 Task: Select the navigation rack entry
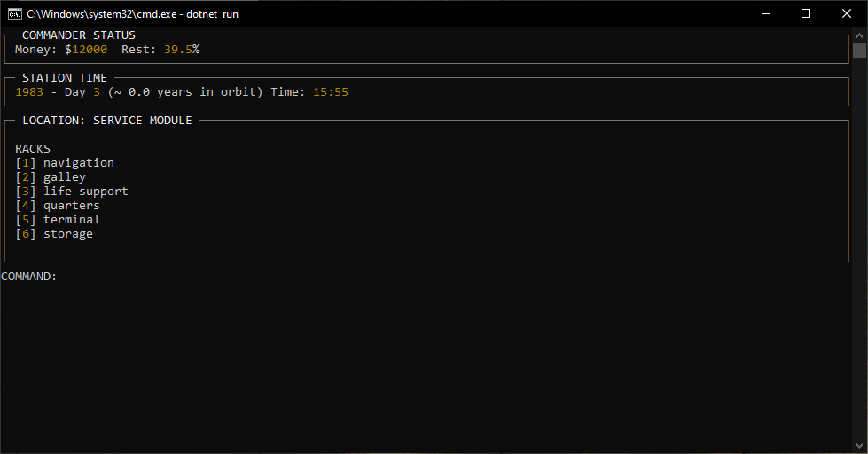[x=78, y=163]
